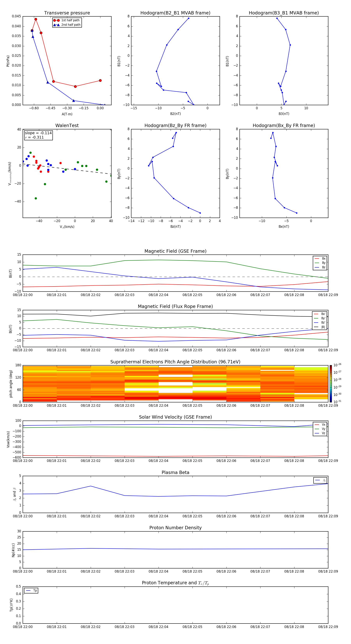
Task: Click 'Proton Temperature and Te/Tp' title
Action: 175,583
